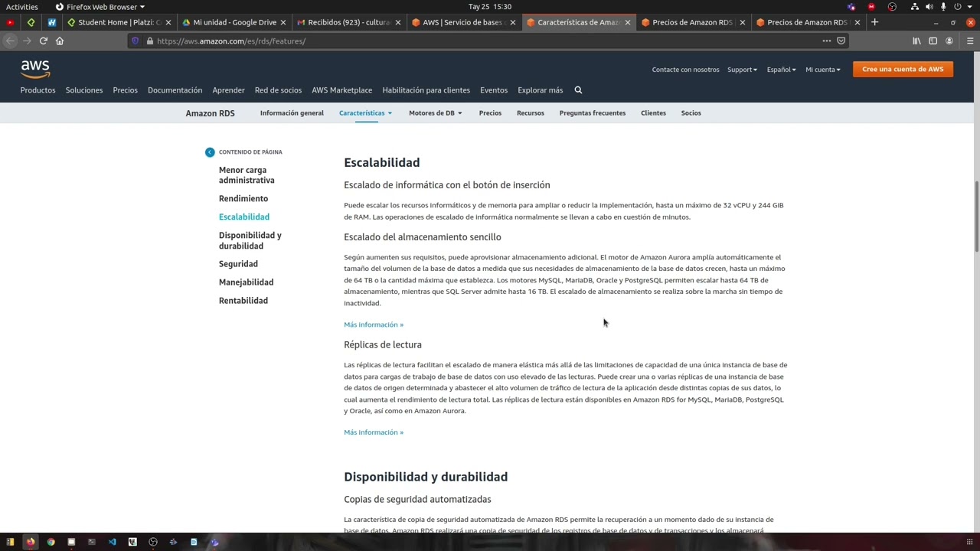Open the network icon in the system tray

[915, 7]
